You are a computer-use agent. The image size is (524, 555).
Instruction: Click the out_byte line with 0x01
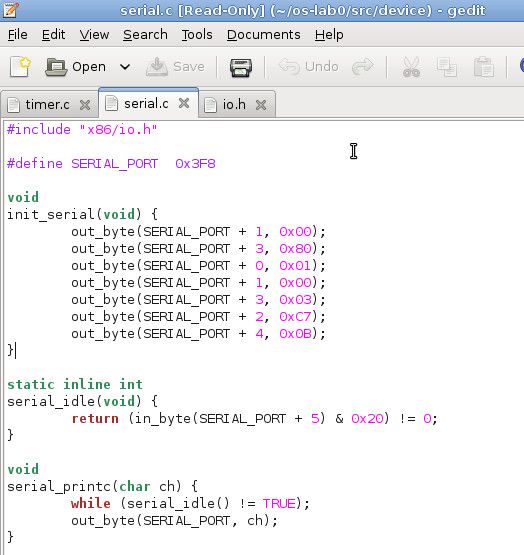pos(198,265)
